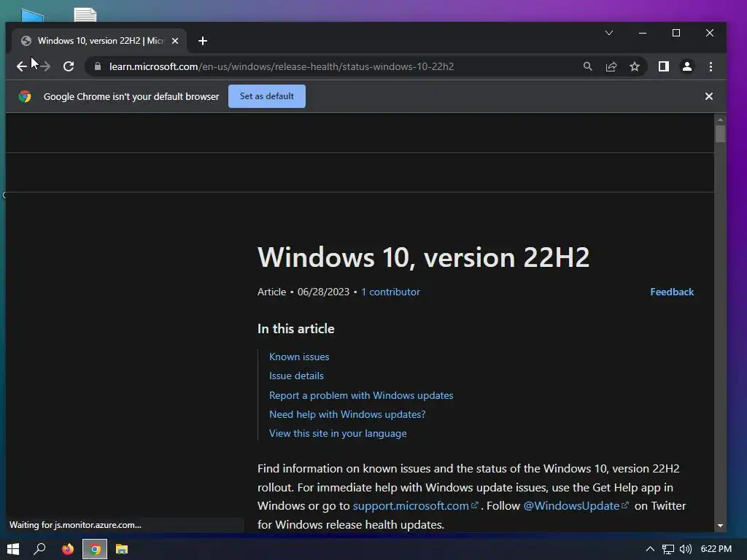Maximize the Chrome window
This screenshot has height=560, width=747.
(x=676, y=33)
